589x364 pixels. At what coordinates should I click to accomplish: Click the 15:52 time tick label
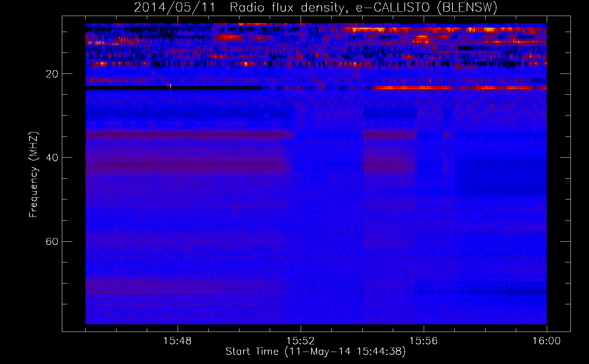click(x=301, y=341)
